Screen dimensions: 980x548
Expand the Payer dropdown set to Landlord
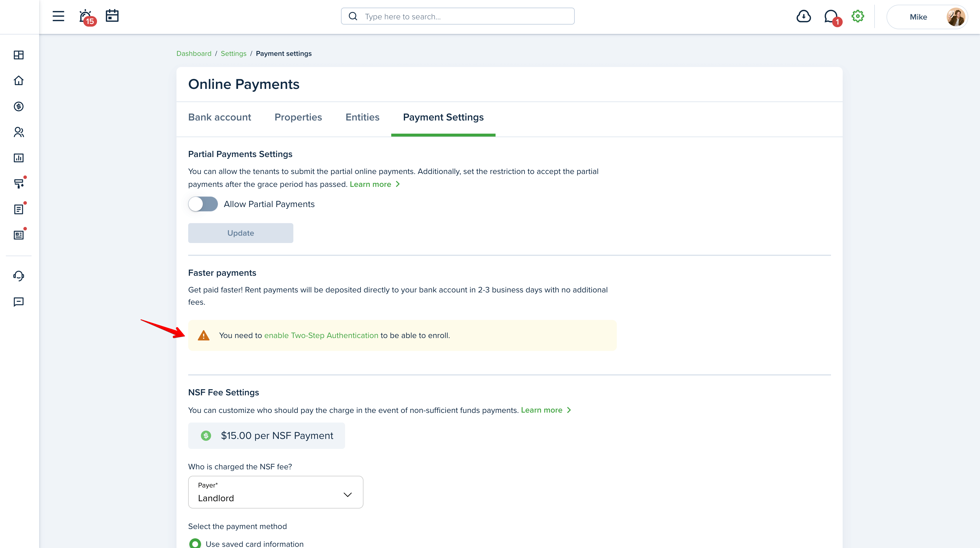pyautogui.click(x=276, y=492)
